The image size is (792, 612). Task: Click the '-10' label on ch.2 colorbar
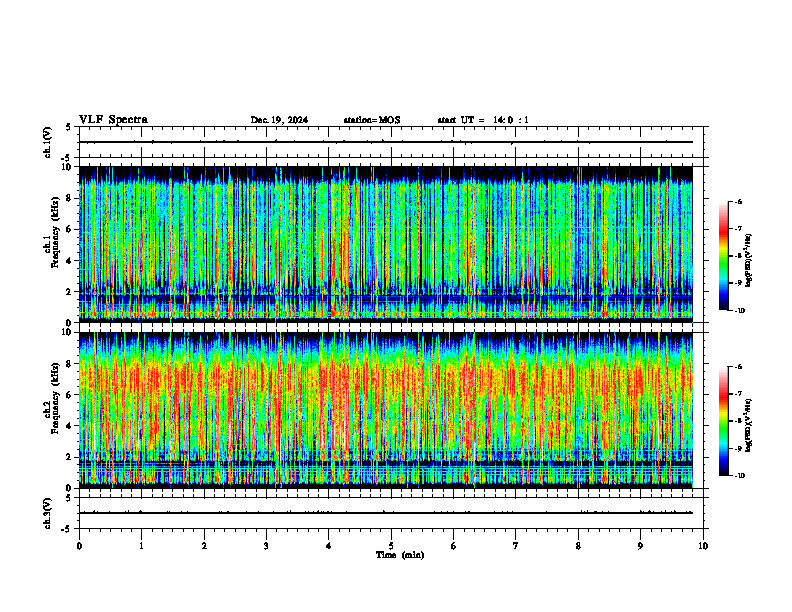point(740,476)
